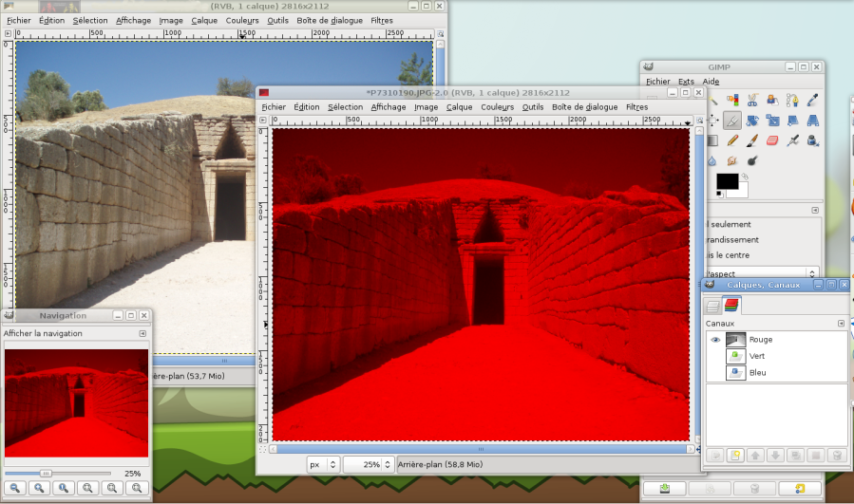Activate the Color Picker eyedropper tool

click(813, 99)
